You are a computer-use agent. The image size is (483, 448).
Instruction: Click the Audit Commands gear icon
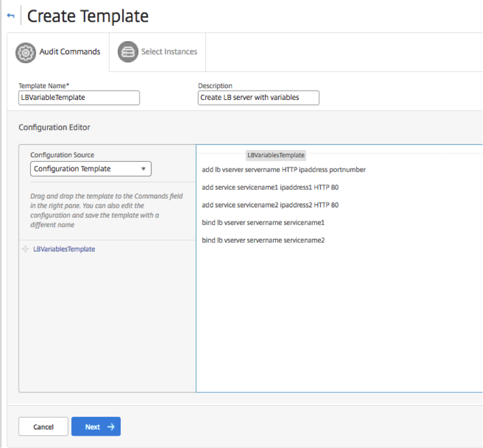point(26,52)
